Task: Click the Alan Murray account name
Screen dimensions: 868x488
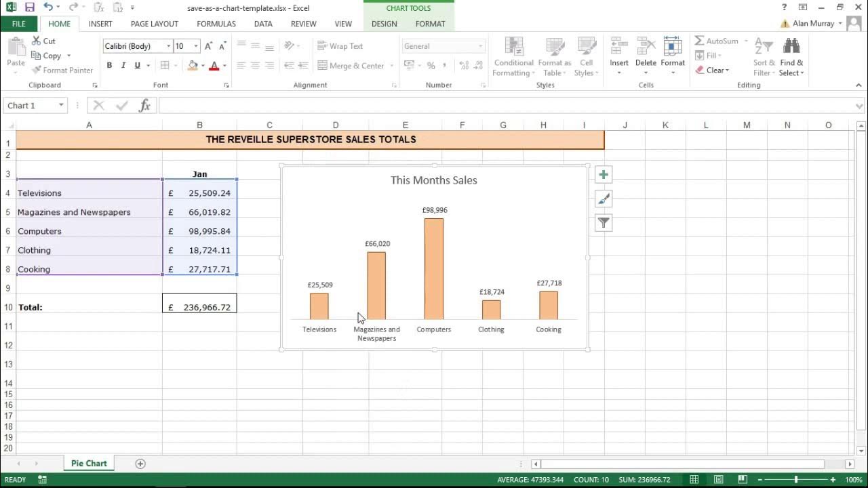Action: tap(814, 24)
